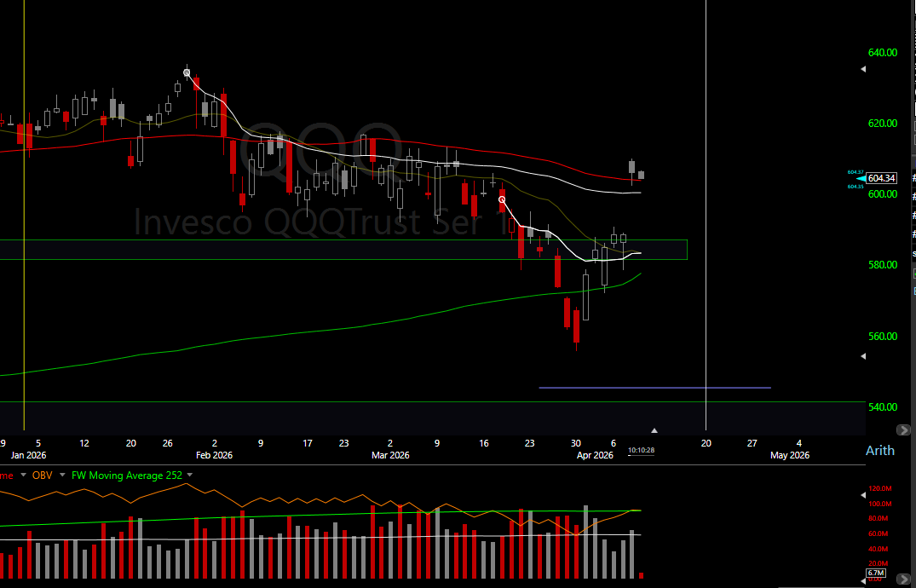
Task: Click the Apr 2026 axis label
Action: [595, 455]
